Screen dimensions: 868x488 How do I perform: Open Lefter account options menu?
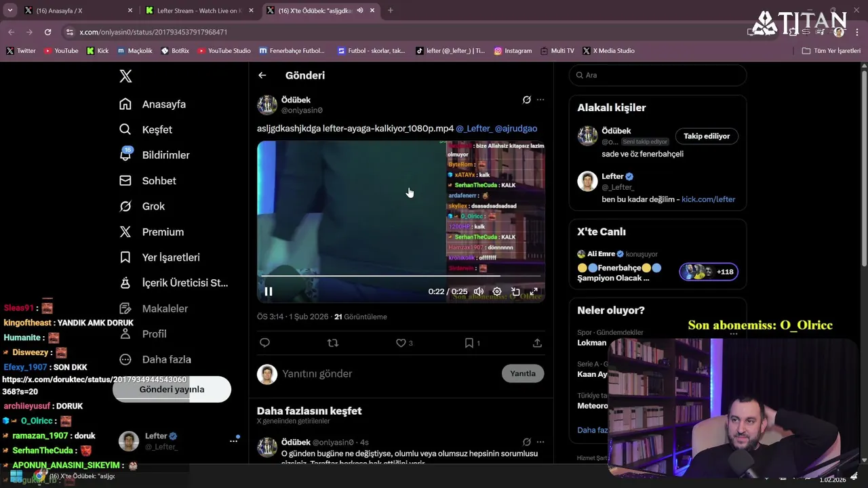[x=233, y=441]
